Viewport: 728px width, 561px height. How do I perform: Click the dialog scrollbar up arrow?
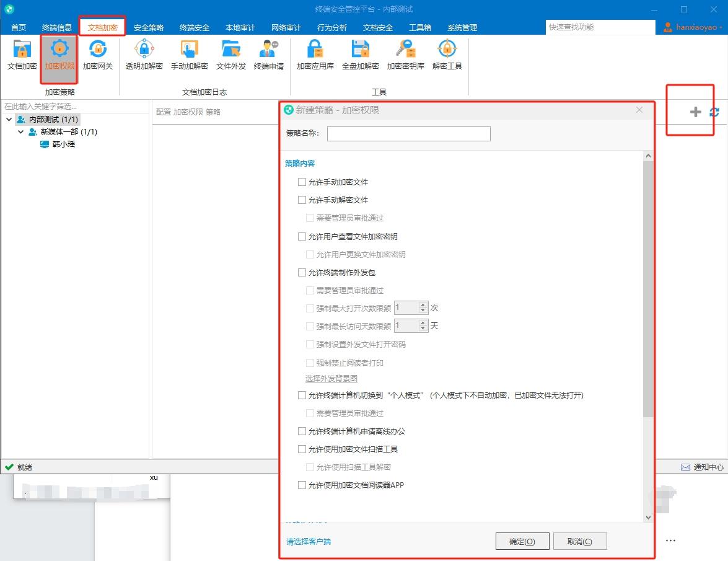pyautogui.click(x=648, y=156)
